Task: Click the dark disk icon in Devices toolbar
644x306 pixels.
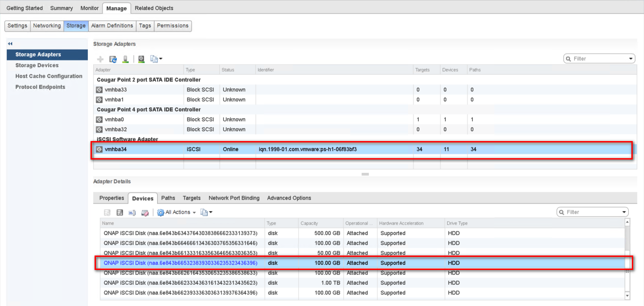Action: [120, 212]
